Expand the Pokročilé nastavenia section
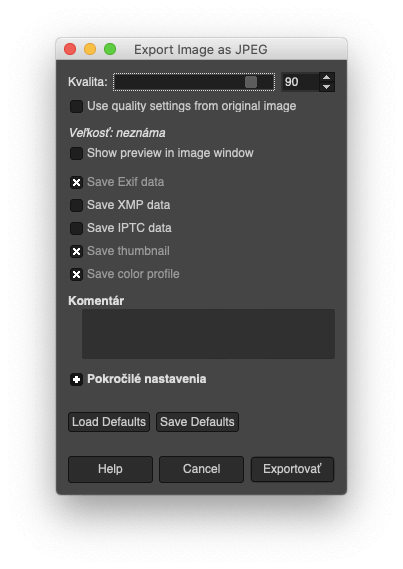The height and width of the screenshot is (569, 403). click(x=76, y=380)
